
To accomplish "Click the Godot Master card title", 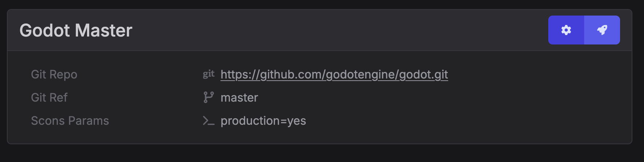I will [76, 30].
